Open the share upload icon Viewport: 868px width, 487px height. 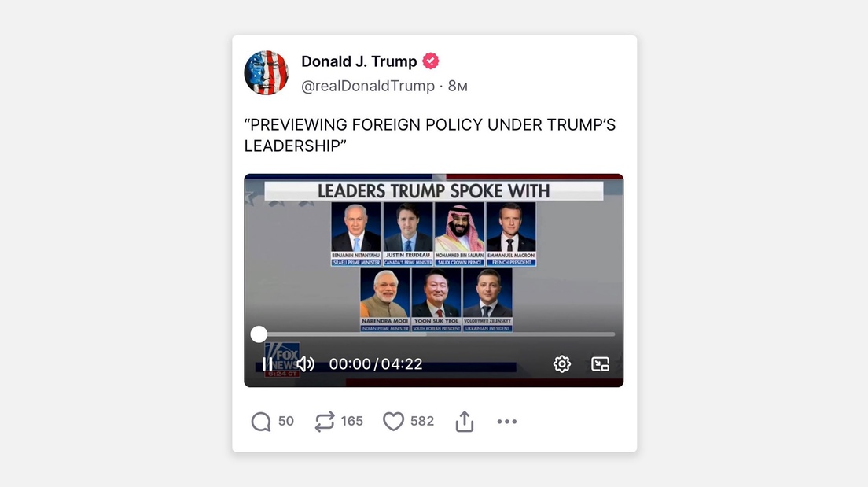click(465, 421)
